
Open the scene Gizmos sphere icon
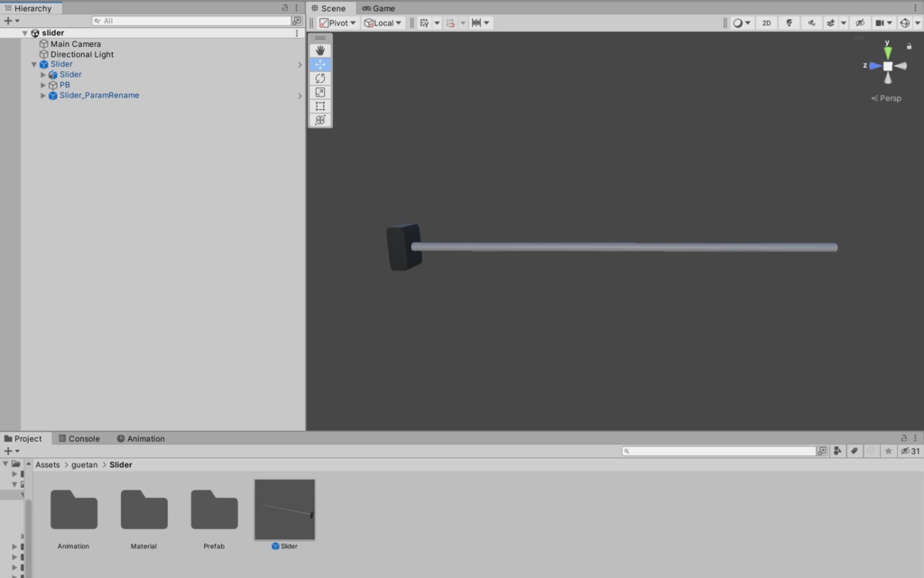[904, 23]
